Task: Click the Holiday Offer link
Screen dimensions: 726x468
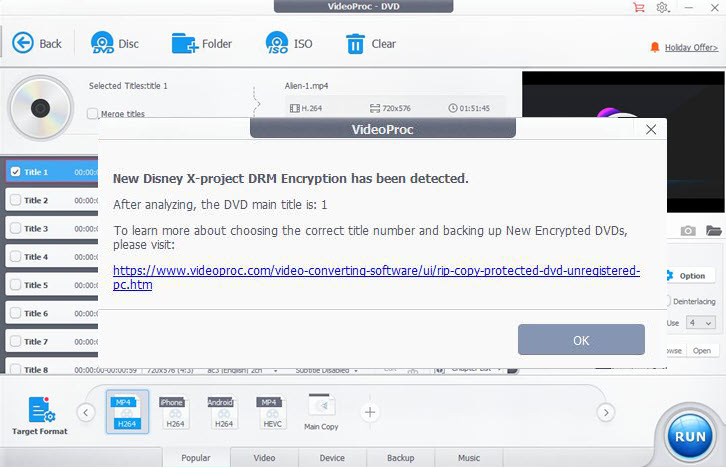Action: pos(691,47)
